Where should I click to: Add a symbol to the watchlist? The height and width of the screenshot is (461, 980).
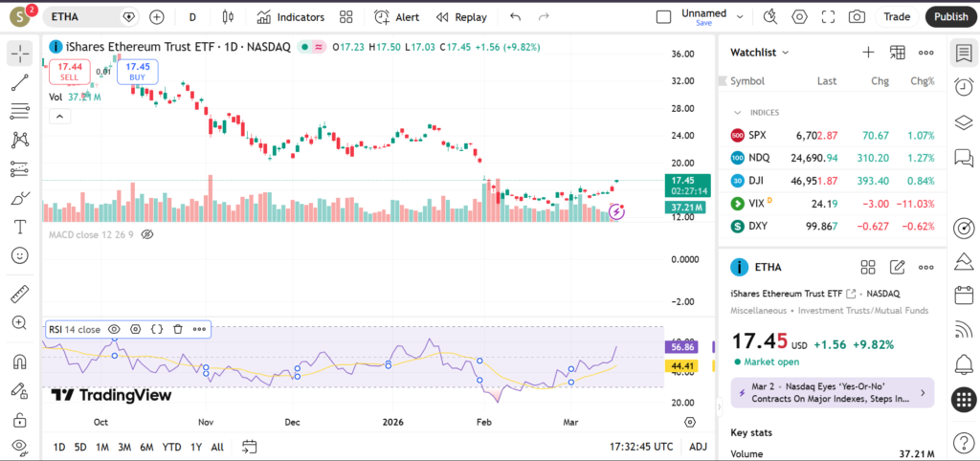tap(868, 53)
